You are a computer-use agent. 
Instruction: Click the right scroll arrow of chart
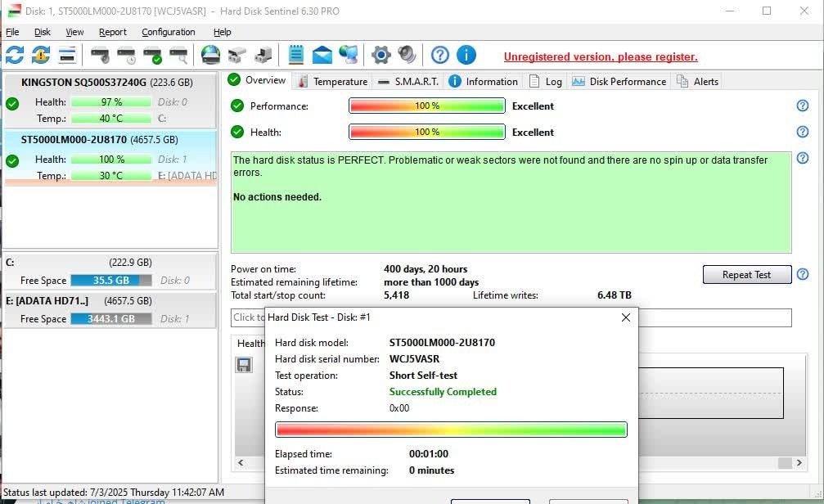799,462
